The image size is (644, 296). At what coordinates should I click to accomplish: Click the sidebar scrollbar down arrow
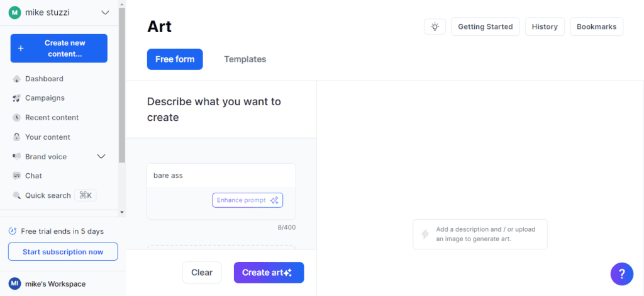click(122, 212)
